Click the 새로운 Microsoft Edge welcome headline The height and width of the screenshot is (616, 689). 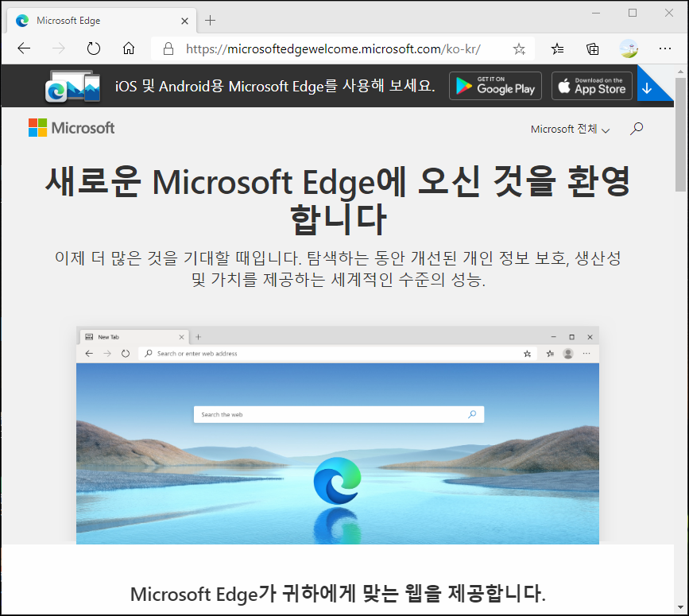338,200
